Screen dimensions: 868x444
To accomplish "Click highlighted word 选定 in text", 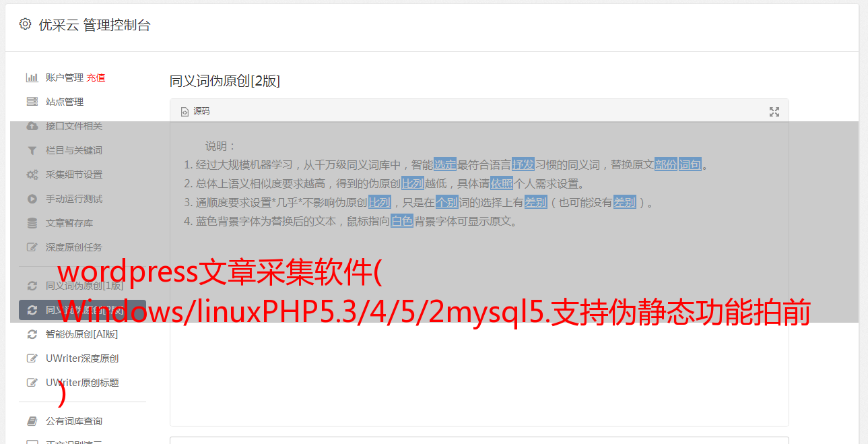I will [x=445, y=164].
